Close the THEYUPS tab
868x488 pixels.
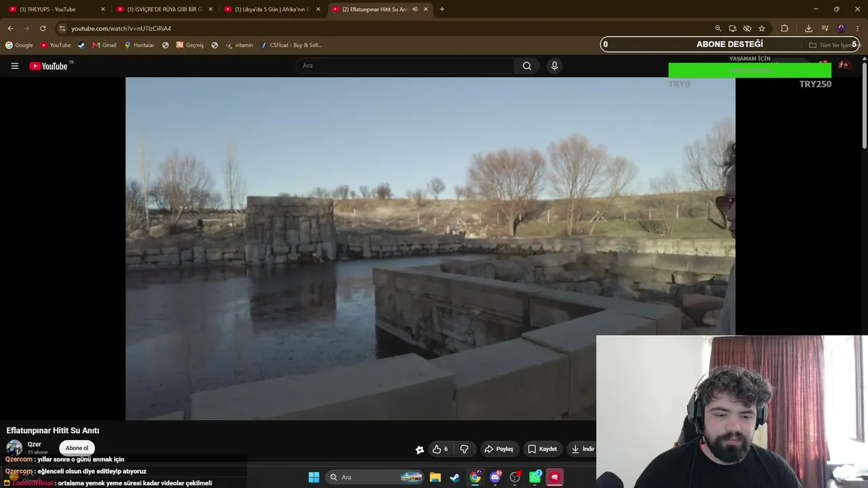[103, 9]
